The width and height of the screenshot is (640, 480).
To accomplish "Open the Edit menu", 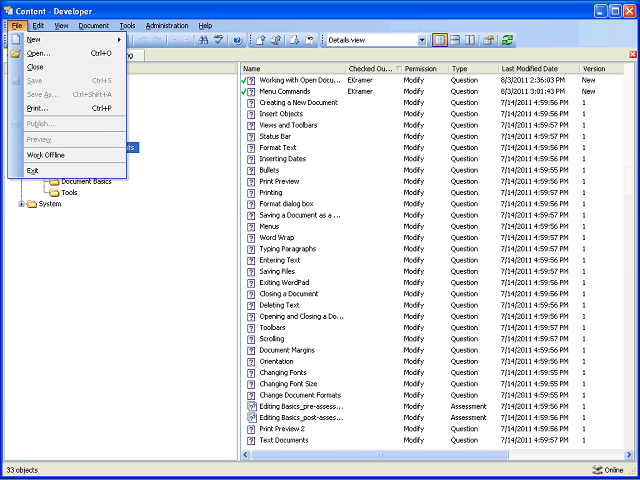I will [38, 26].
